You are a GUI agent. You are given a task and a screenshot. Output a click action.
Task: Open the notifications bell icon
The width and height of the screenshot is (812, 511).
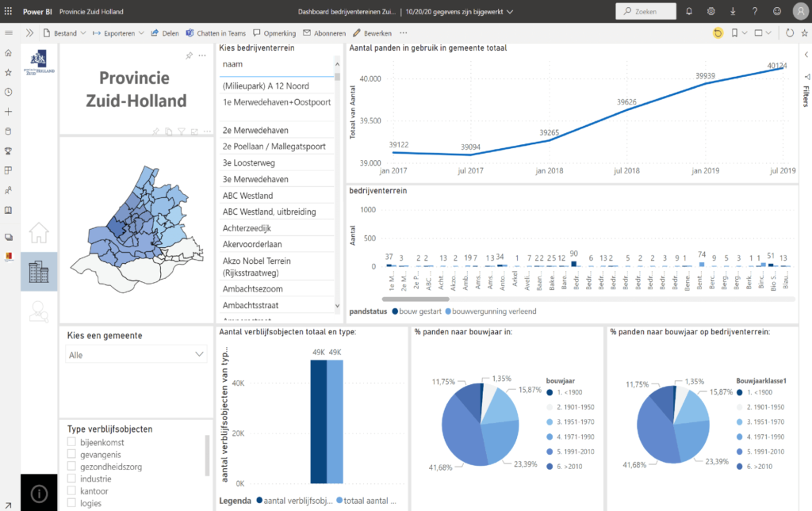pyautogui.click(x=689, y=11)
